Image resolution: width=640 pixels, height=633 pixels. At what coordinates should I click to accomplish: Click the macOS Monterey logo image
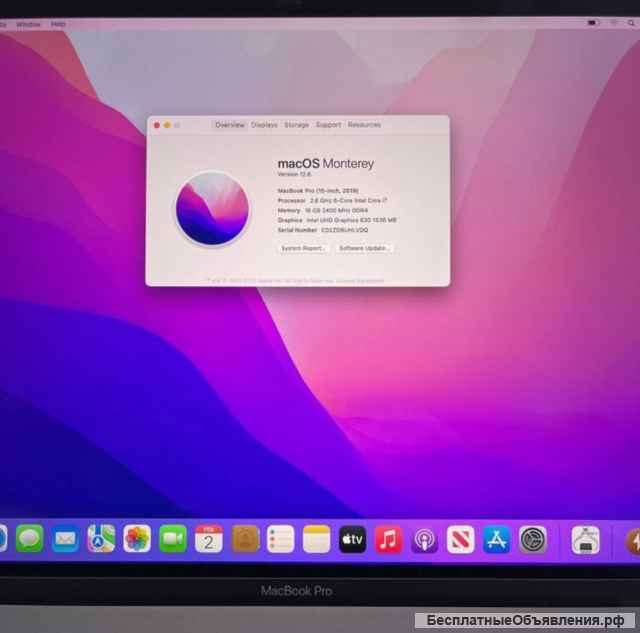pyautogui.click(x=212, y=209)
